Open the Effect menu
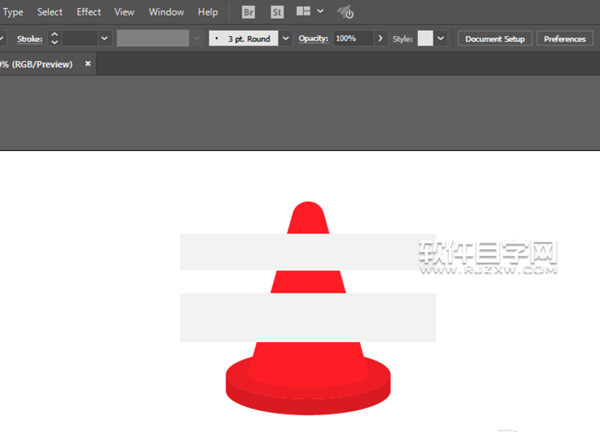Viewport: 600px width, 432px height. (89, 13)
